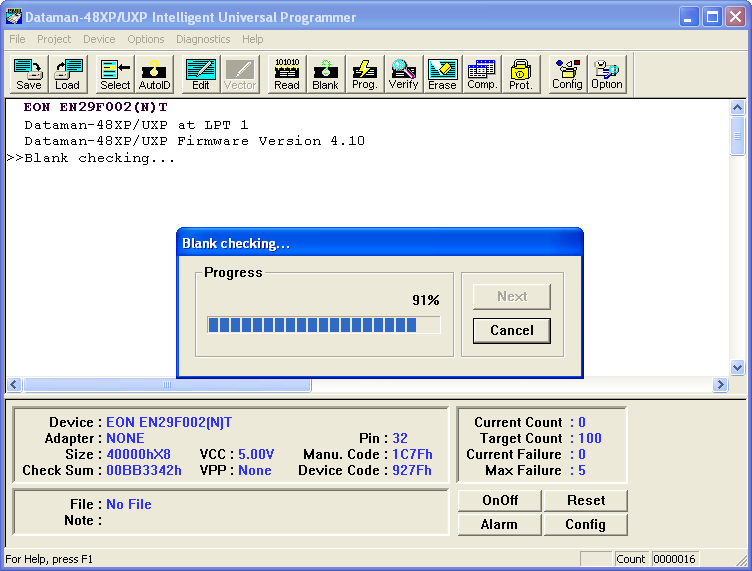
Task: Click the Prog. programming icon
Action: pos(364,75)
